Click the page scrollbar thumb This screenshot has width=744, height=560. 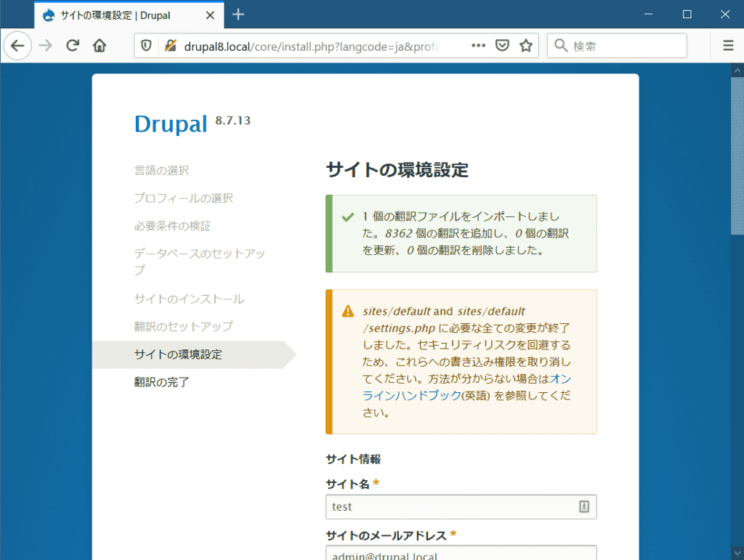point(737,156)
